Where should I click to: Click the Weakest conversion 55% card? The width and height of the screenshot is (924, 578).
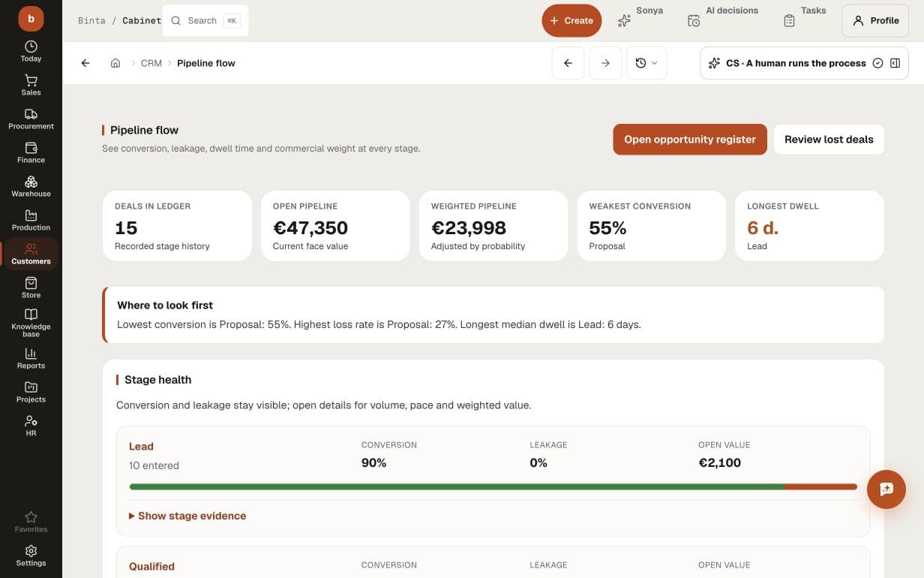[652, 226]
